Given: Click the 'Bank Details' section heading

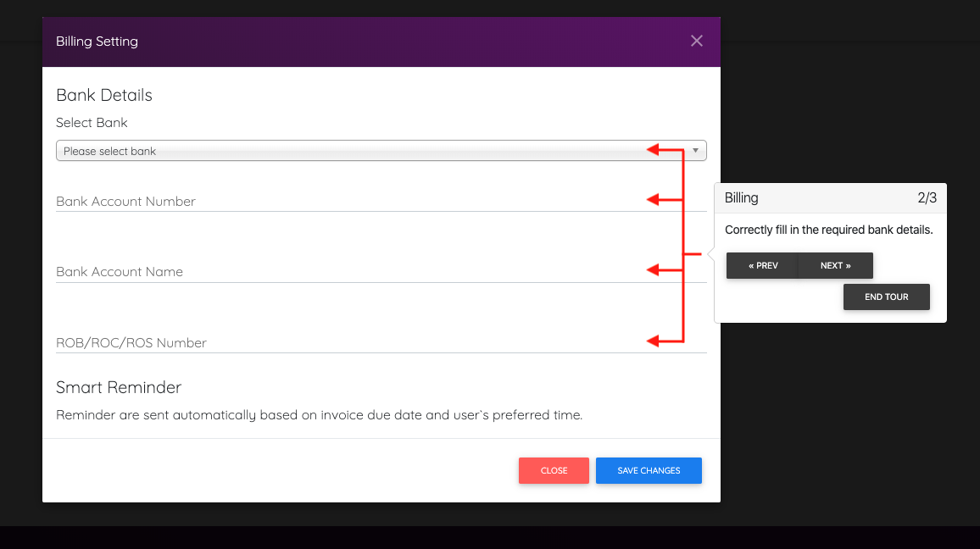Looking at the screenshot, I should pos(104,95).
